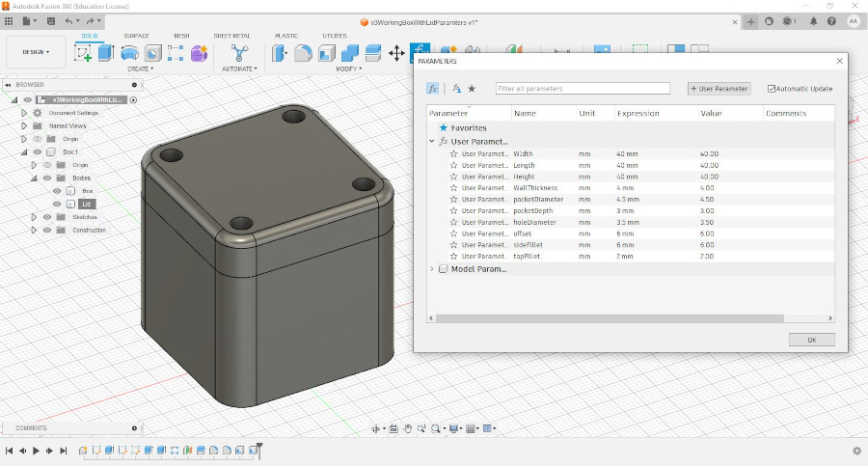Toggle visibility of Box:1 component
868x466 pixels.
click(37, 151)
